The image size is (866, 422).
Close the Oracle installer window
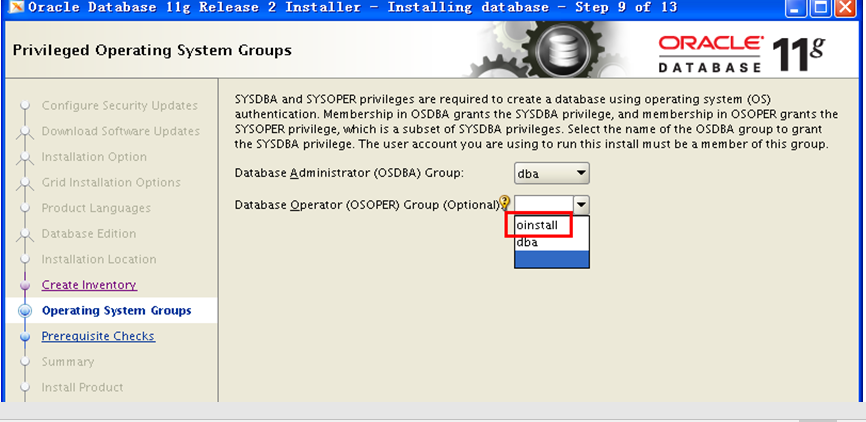[845, 8]
